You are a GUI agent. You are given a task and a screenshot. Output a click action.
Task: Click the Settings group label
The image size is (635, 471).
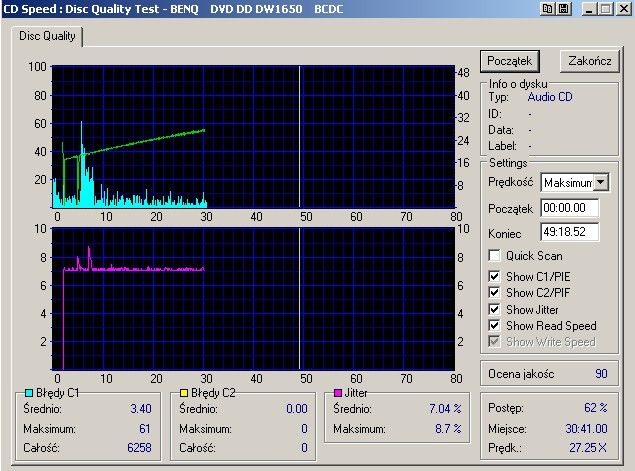click(x=508, y=163)
